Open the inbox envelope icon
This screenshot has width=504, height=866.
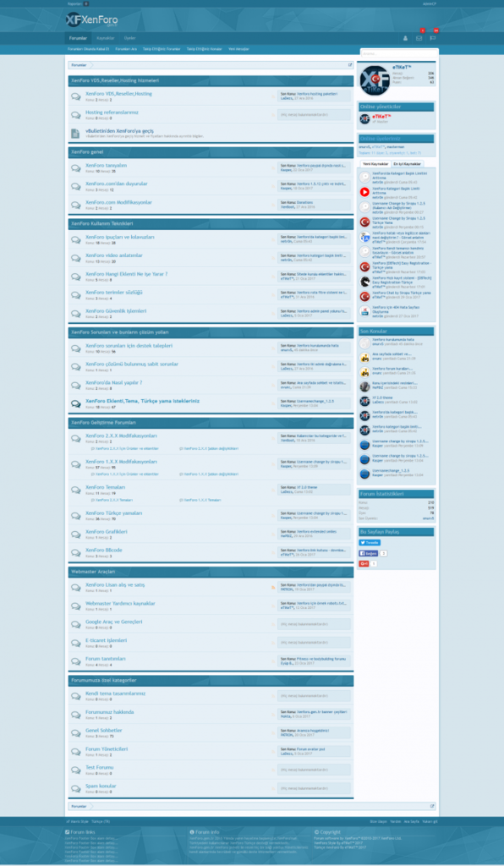(x=419, y=38)
